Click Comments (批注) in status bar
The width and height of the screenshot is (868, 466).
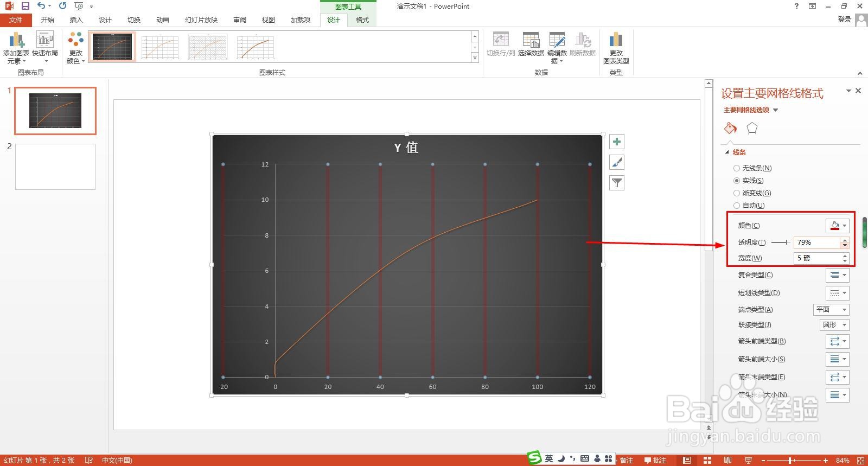coord(655,460)
